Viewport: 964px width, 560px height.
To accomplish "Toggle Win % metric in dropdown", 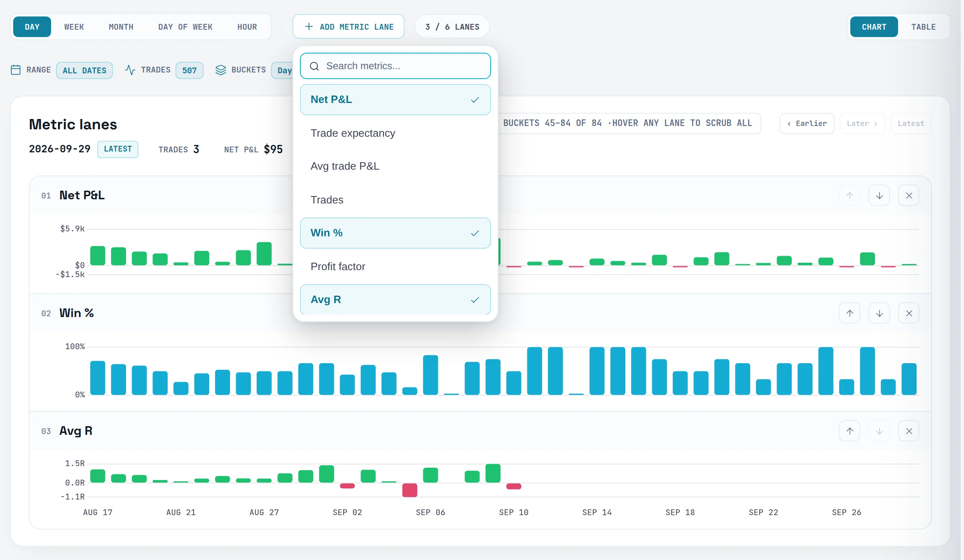I will (395, 233).
